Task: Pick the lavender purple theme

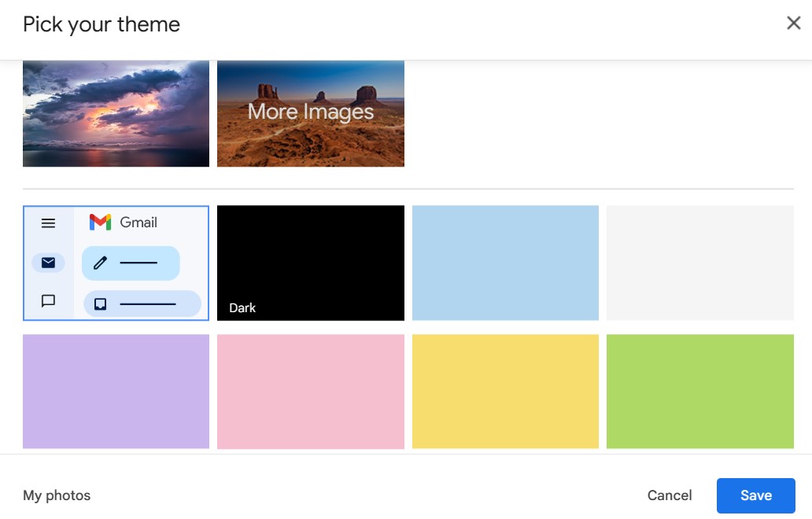Action: 115,391
